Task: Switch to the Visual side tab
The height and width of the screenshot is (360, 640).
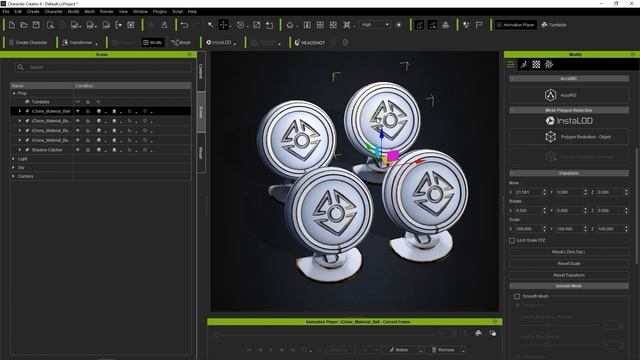Action: [x=201, y=153]
